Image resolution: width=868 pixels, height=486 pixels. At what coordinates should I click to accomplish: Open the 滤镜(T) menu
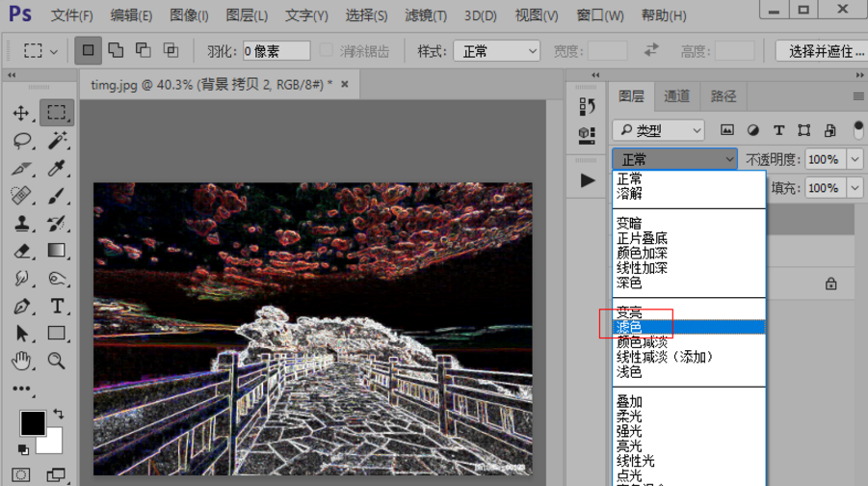click(x=425, y=15)
